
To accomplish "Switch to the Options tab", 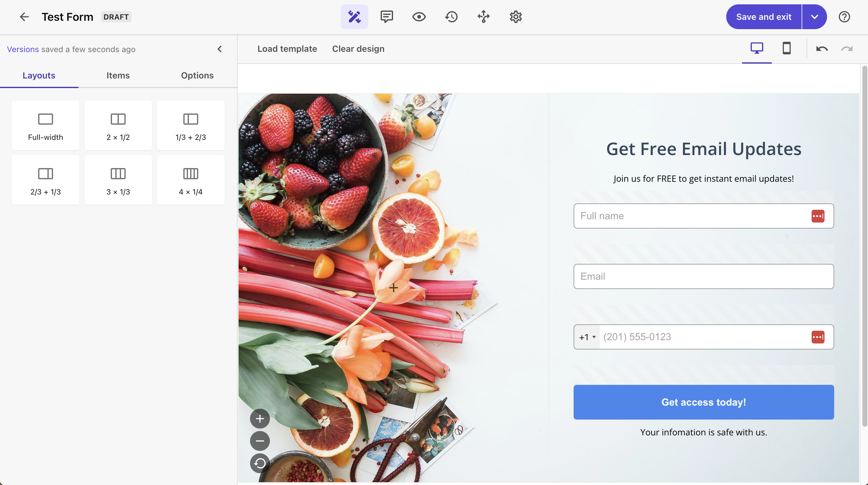I will tap(197, 75).
